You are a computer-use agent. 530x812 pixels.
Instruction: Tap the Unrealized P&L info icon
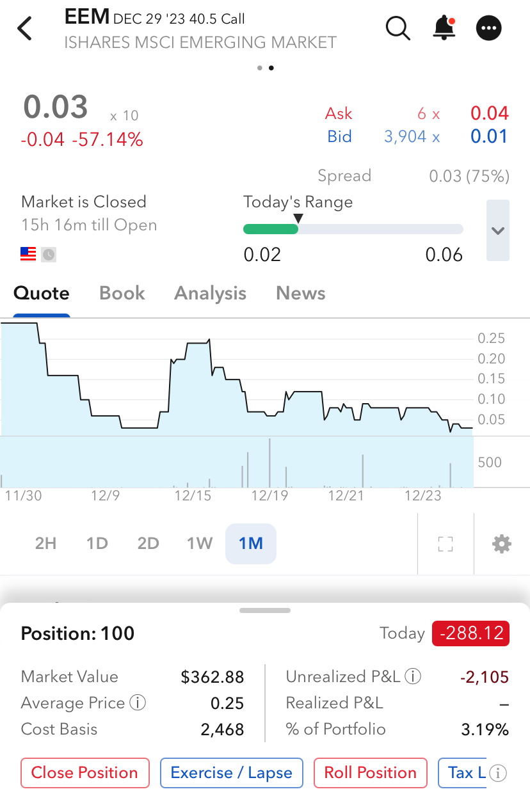point(414,676)
